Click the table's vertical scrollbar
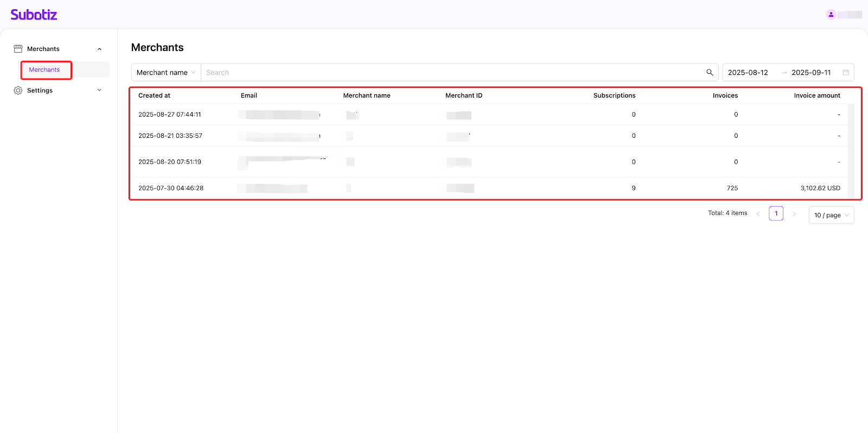 pyautogui.click(x=851, y=151)
